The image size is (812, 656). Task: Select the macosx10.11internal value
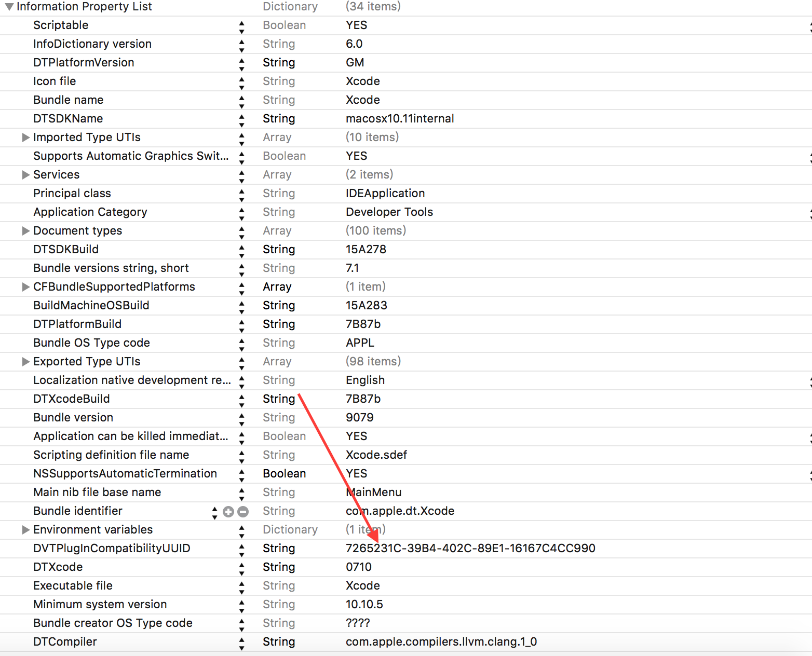click(400, 119)
